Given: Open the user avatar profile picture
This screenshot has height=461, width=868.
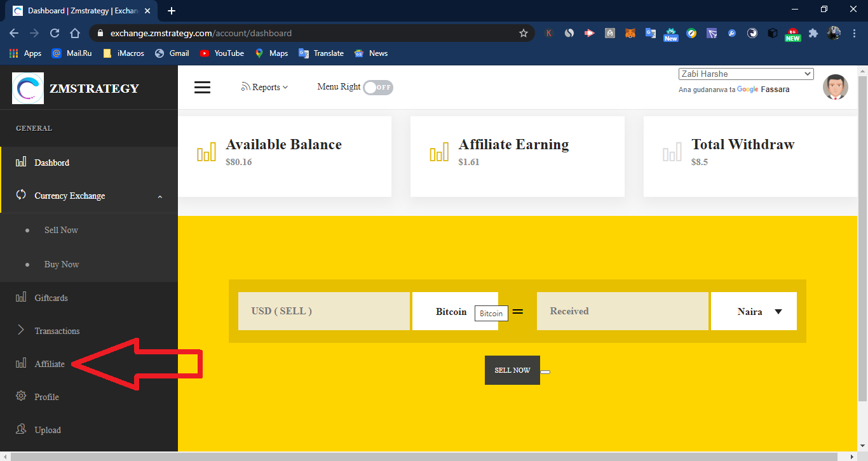Looking at the screenshot, I should click(x=835, y=87).
